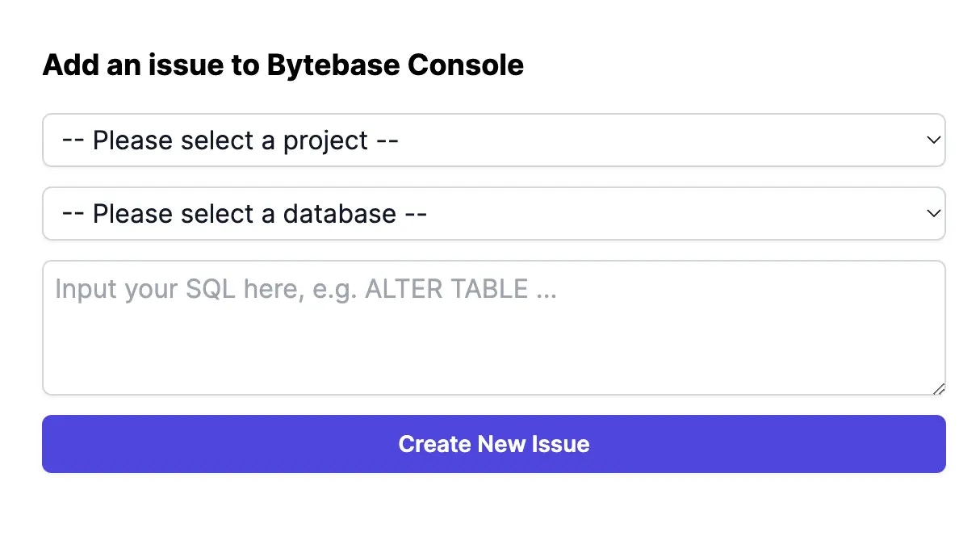
Task: Open the project selection dropdown
Action: coord(492,140)
